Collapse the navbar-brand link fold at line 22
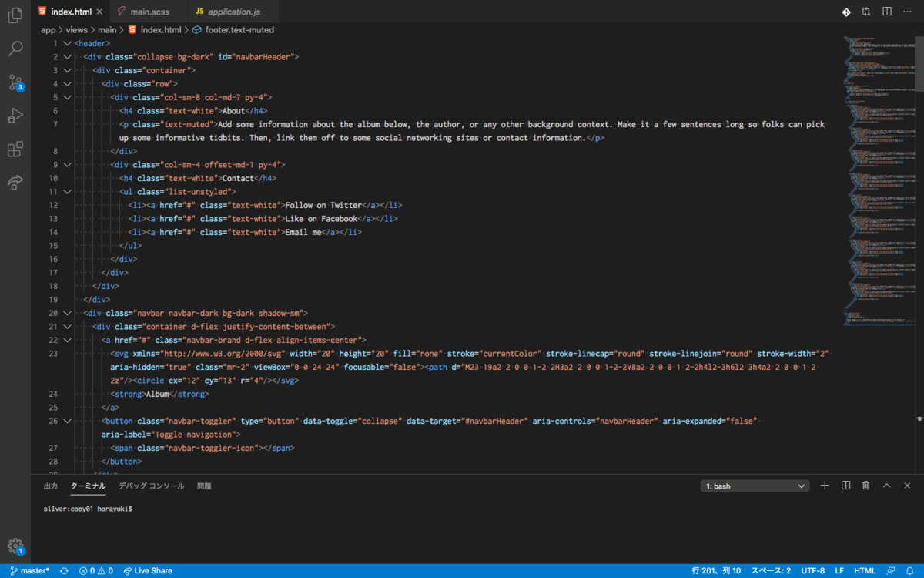Viewport: 924px width, 578px height. 67,340
